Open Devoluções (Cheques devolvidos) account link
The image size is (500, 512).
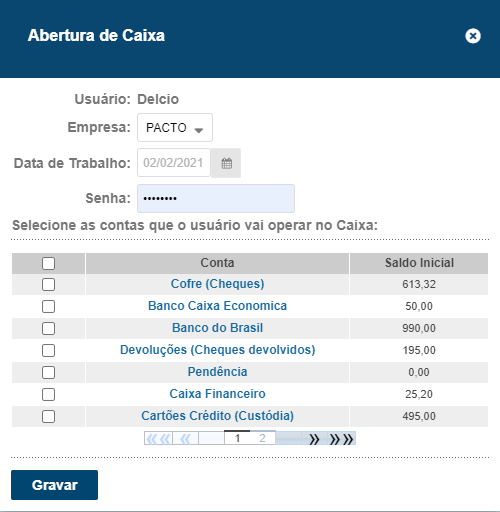click(217, 350)
